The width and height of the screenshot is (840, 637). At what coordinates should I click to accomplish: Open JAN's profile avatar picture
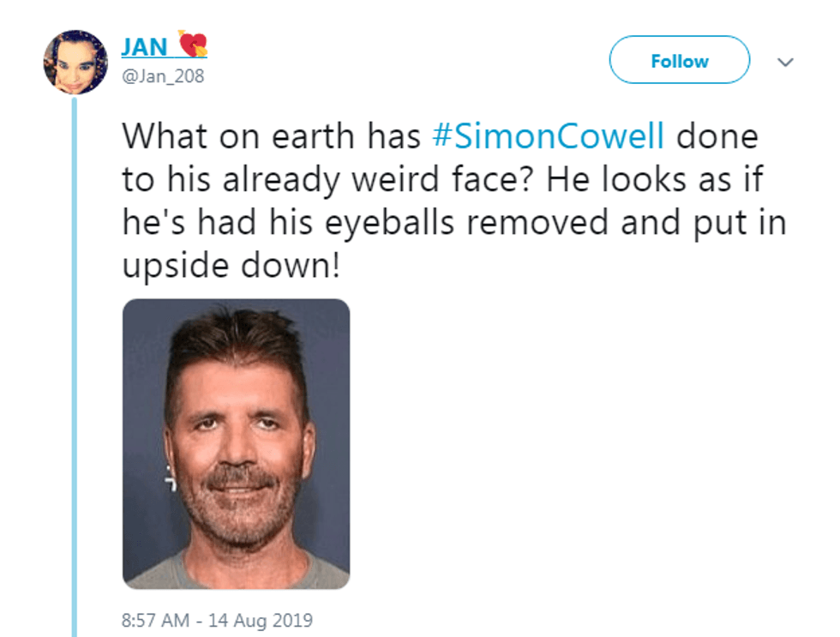[75, 61]
